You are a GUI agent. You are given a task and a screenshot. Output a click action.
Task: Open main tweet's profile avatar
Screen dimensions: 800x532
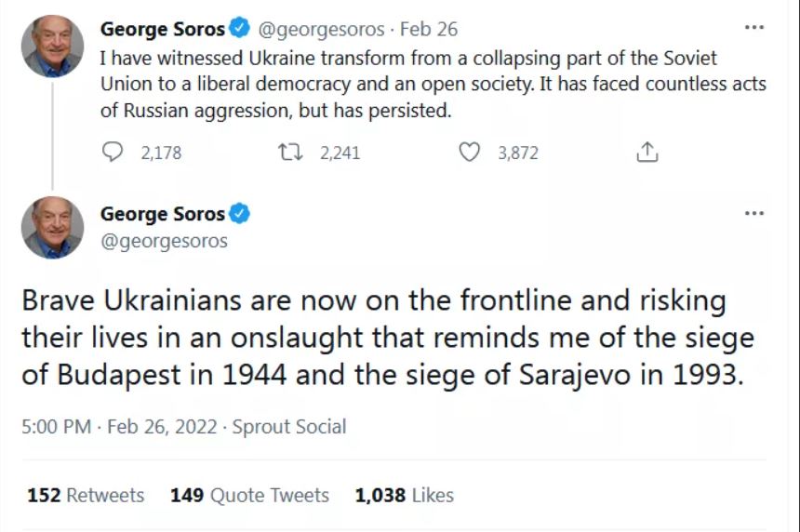click(x=52, y=228)
